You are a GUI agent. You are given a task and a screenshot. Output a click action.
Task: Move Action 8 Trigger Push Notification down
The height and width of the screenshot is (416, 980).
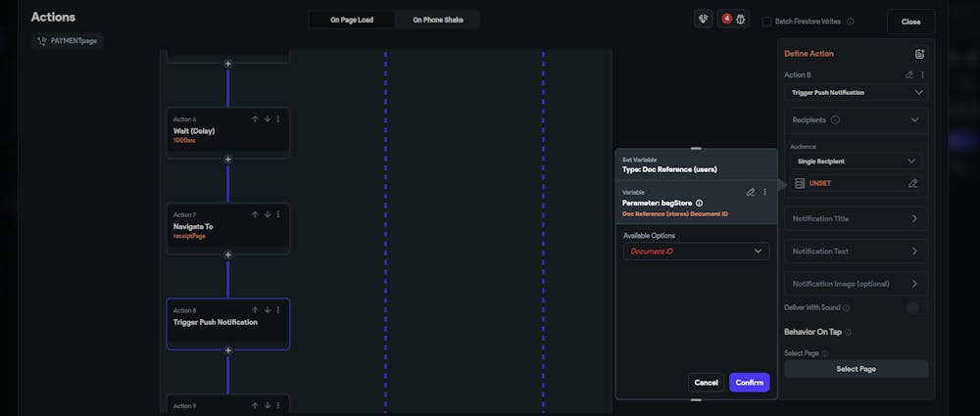click(267, 310)
